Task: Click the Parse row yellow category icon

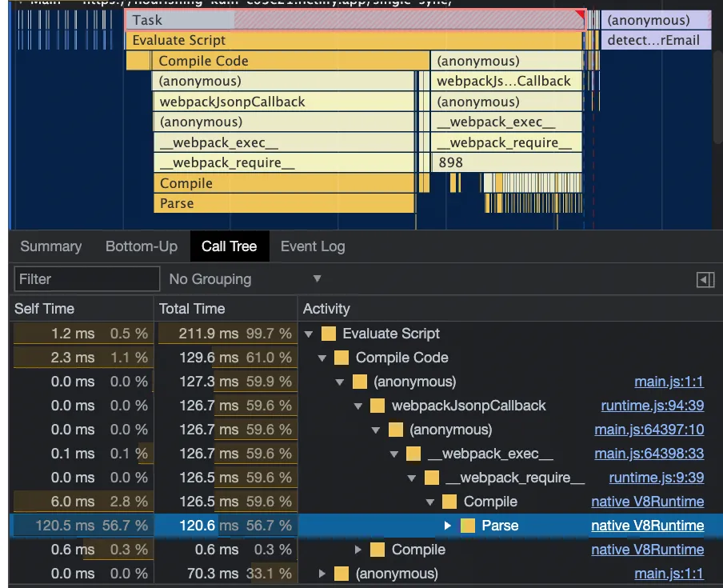Action: [468, 526]
